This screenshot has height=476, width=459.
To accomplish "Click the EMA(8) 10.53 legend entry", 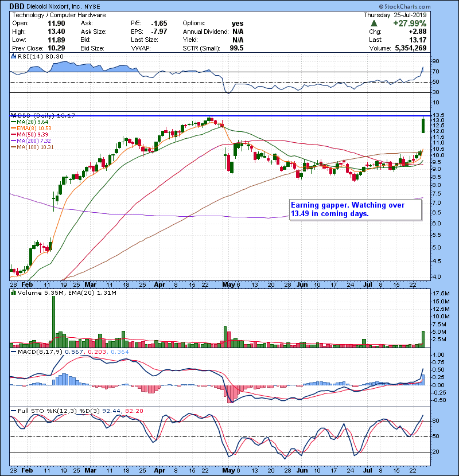I will (x=31, y=128).
